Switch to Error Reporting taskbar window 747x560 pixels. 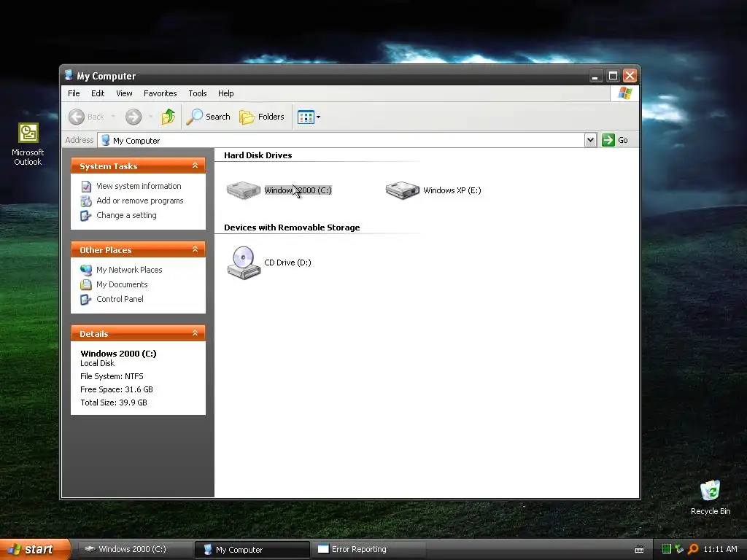[368, 550]
